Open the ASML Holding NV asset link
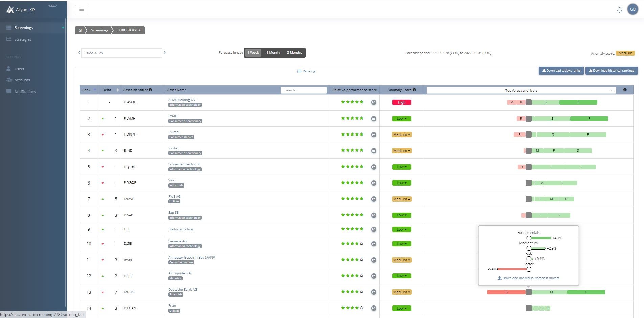Screen dimensions: 644x318 point(182,100)
